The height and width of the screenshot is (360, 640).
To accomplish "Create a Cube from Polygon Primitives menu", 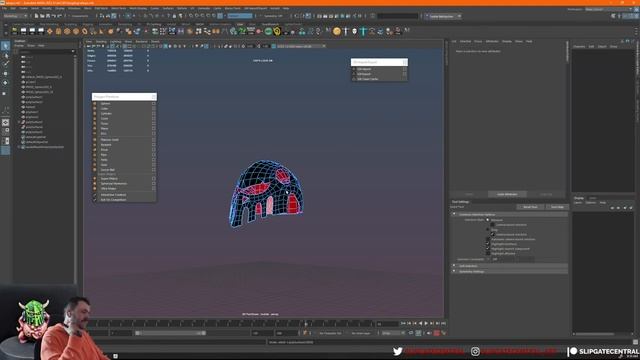I will click(x=104, y=109).
